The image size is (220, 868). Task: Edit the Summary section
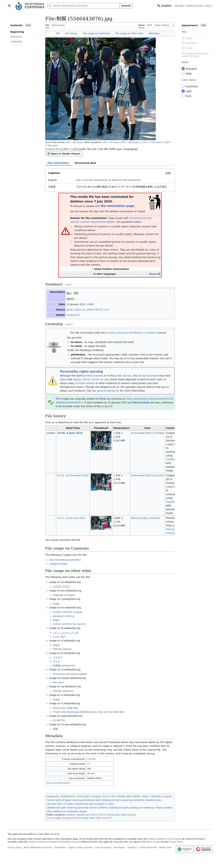point(69,285)
